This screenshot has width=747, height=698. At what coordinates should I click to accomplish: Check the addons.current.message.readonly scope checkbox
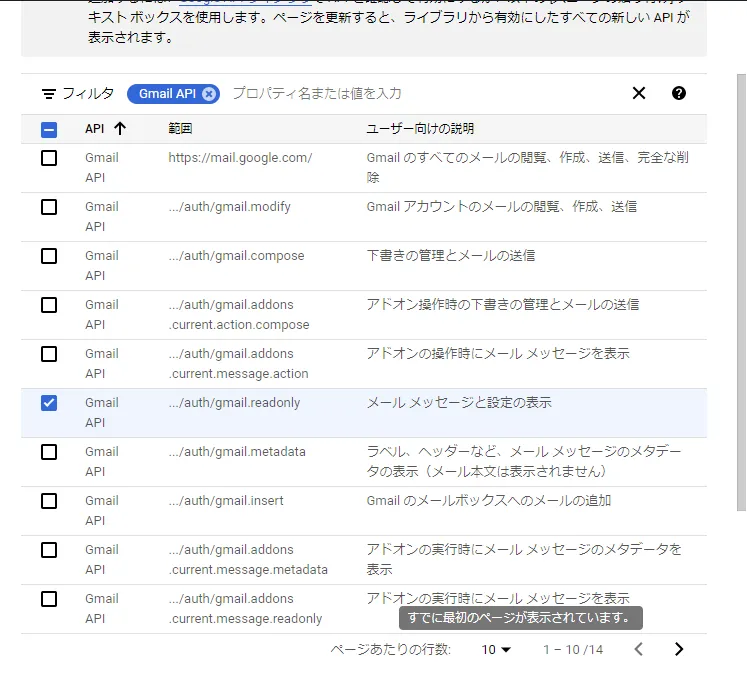point(49,599)
